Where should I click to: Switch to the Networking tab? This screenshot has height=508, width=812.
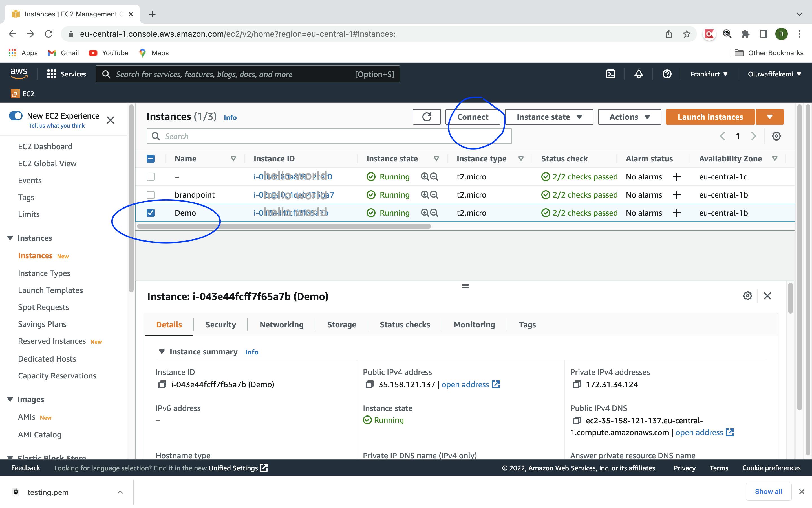tap(281, 325)
